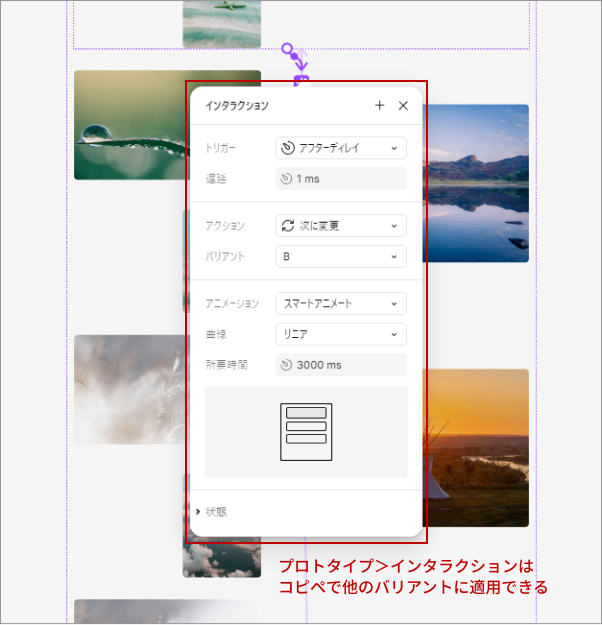Click the clock icon in 所要時間 field
Viewport: 602px width, 625px height.
(287, 365)
